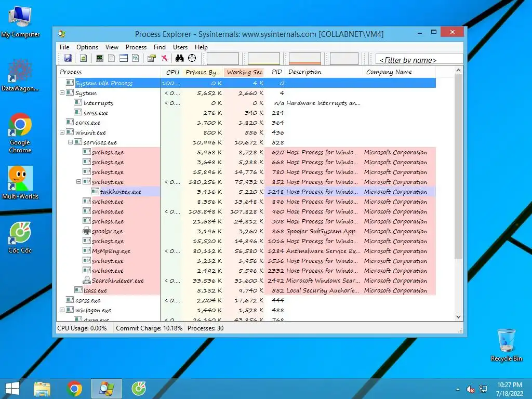
Task: Click the Filter by name input field
Action: click(419, 59)
